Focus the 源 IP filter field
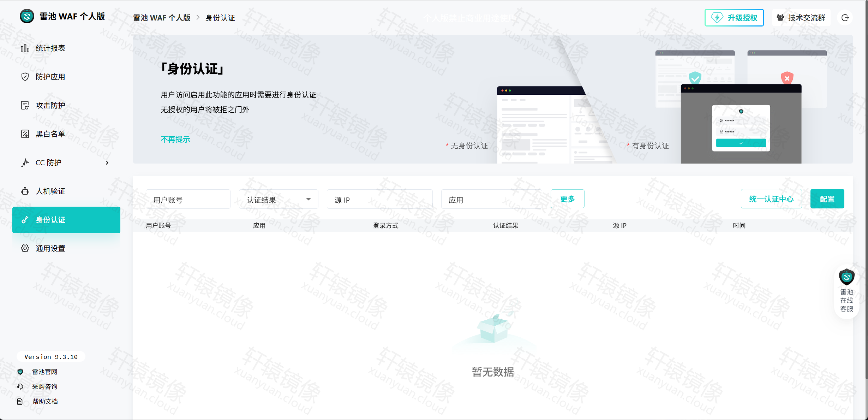 pos(380,200)
